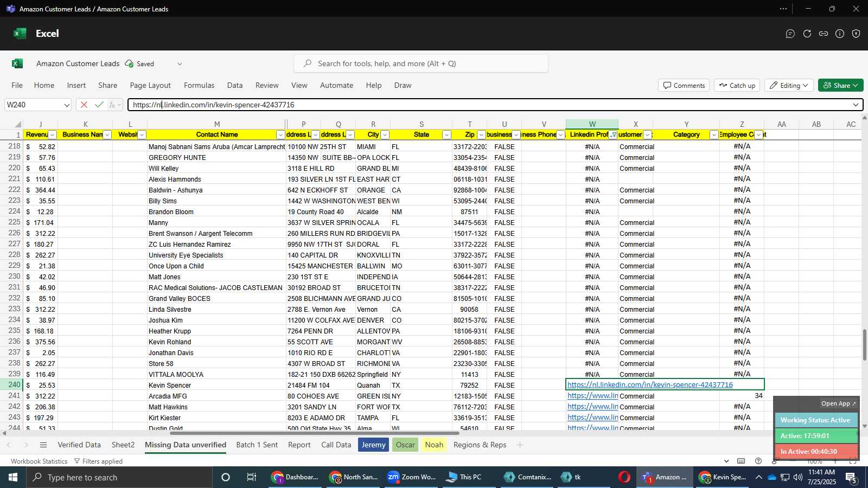Open the Business Name column filter dropdown
Image resolution: width=868 pixels, height=488 pixels.
pyautogui.click(x=107, y=135)
